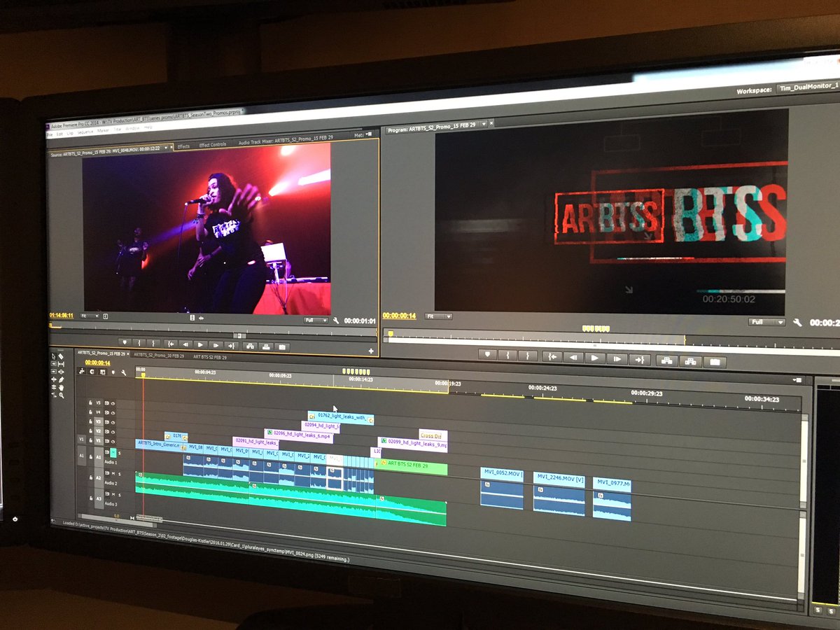
Task: Export frame from Program monitor camera icon
Action: tap(715, 362)
